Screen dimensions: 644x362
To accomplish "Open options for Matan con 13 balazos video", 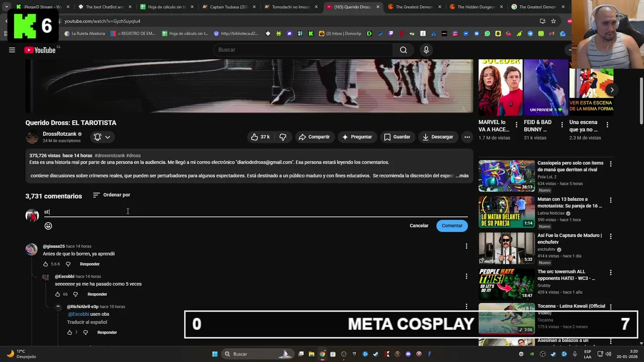I will [611, 200].
